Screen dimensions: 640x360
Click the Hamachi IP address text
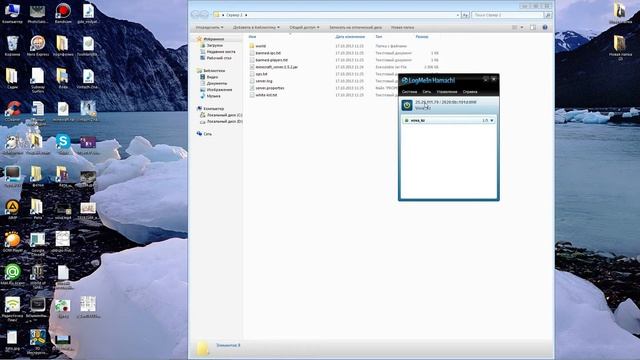tap(445, 102)
